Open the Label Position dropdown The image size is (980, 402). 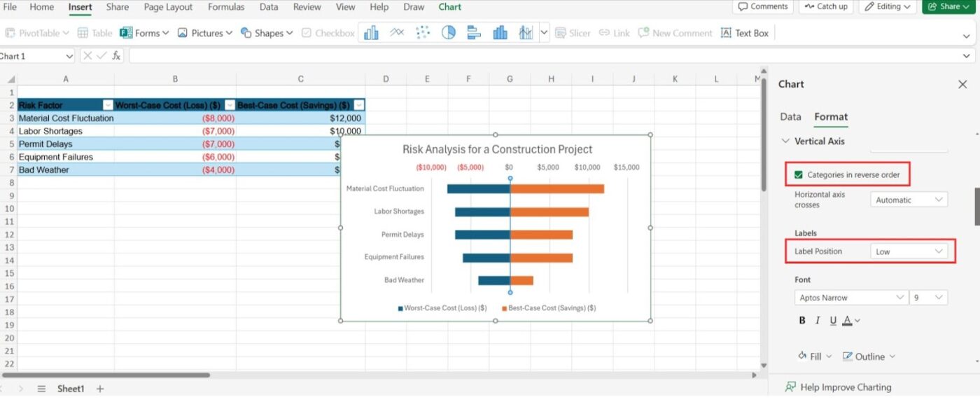point(909,251)
